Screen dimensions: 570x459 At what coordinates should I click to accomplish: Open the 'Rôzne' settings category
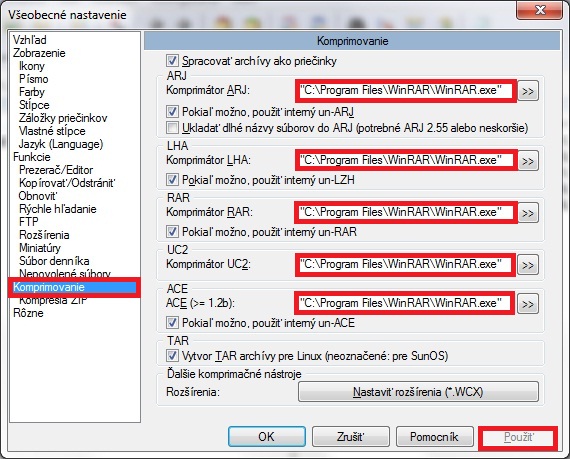[x=28, y=313]
